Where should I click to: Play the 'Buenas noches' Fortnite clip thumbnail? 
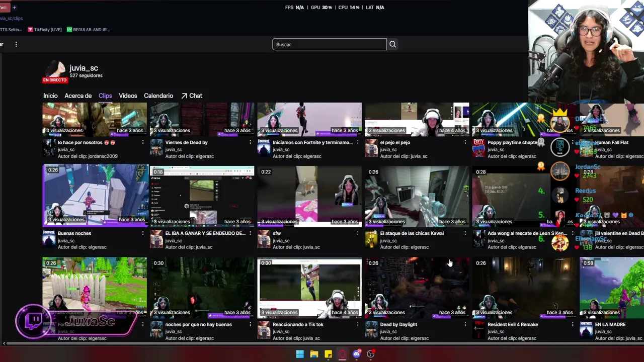pyautogui.click(x=95, y=195)
